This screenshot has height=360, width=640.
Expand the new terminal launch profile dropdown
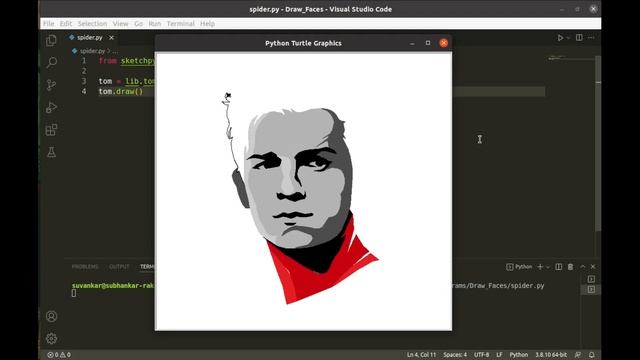[548, 267]
